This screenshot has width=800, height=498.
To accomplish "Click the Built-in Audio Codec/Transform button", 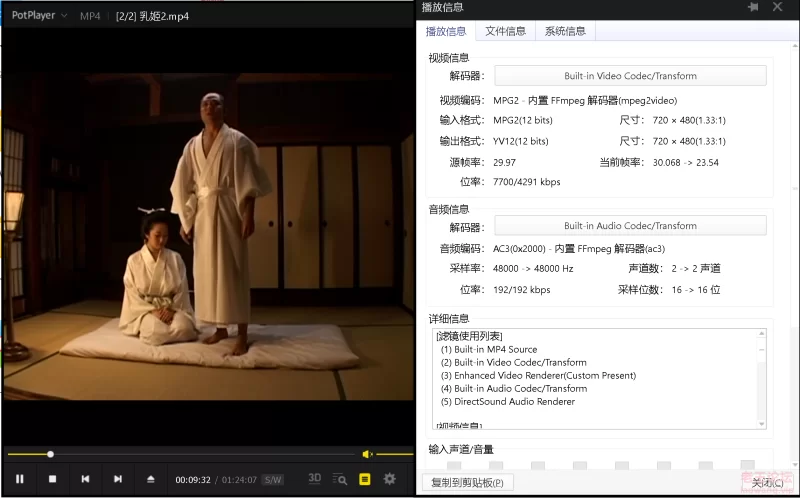I will [x=630, y=226].
